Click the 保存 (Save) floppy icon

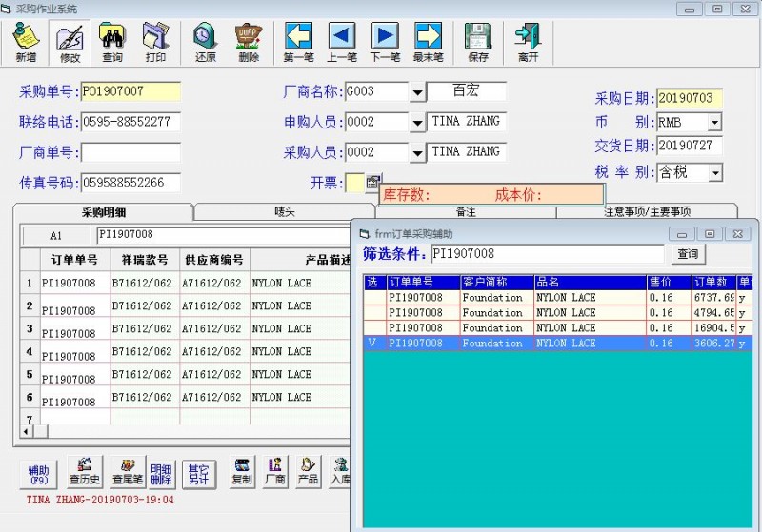[x=478, y=43]
